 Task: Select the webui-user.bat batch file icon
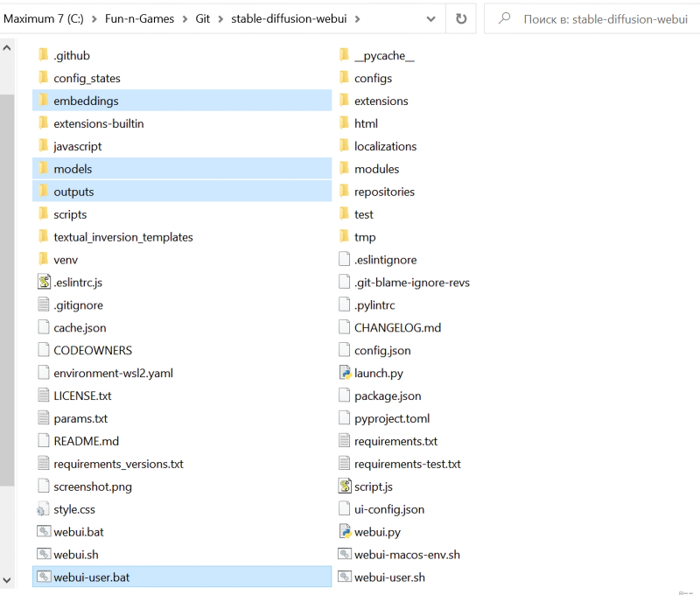click(x=45, y=577)
